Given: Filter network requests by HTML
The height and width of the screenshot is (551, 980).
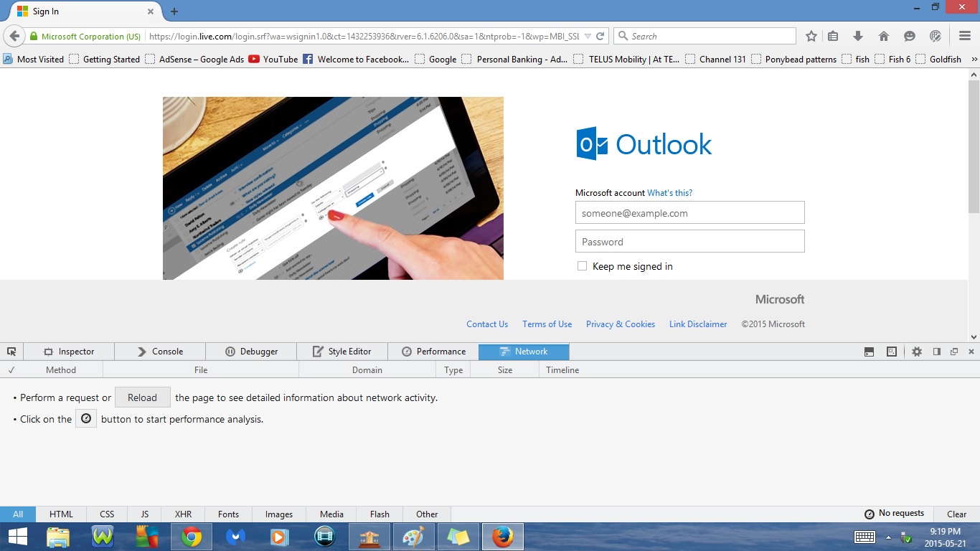Looking at the screenshot, I should coord(61,514).
